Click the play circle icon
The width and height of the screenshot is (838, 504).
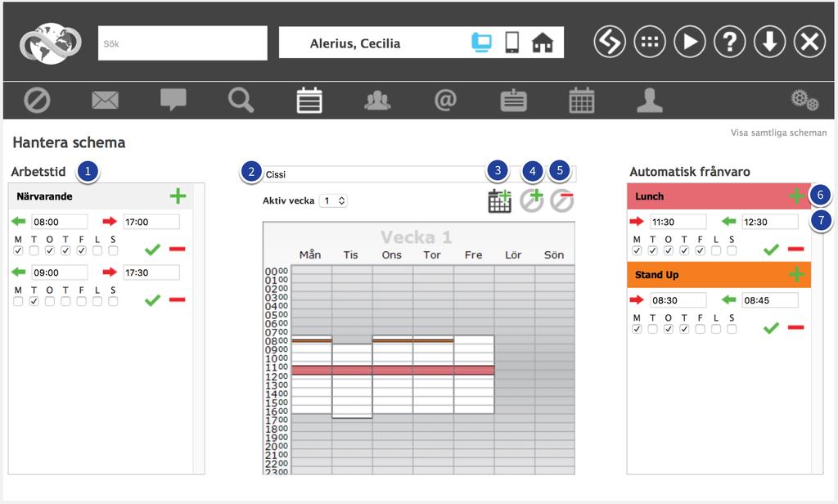click(x=689, y=42)
